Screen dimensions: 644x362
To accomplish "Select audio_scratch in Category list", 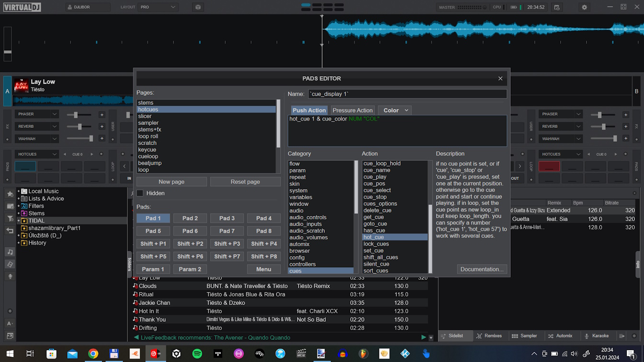I will (x=321, y=231).
